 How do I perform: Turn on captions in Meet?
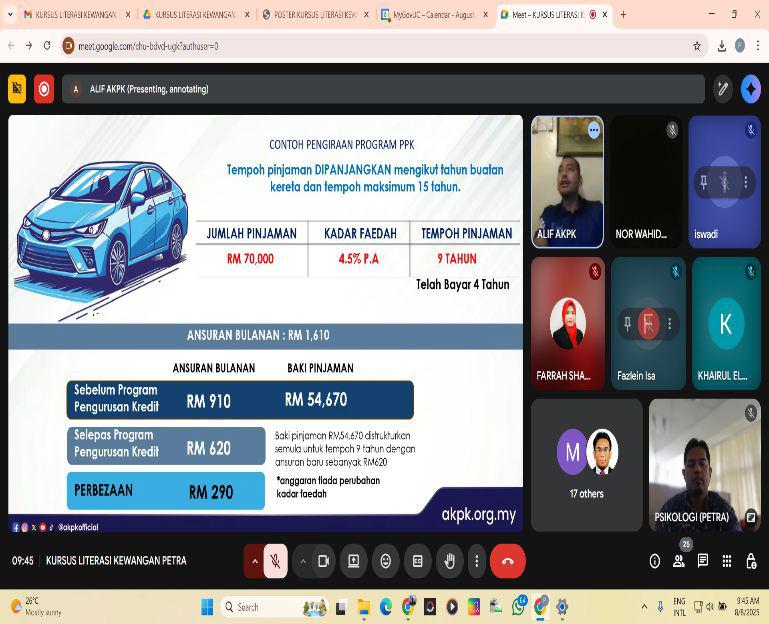[x=418, y=561]
